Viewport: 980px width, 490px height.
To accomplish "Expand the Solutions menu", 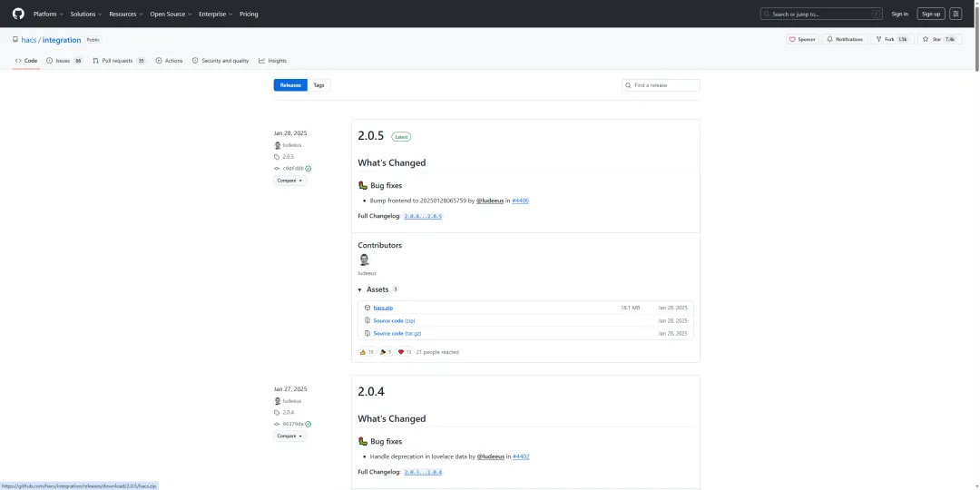I will coord(85,14).
